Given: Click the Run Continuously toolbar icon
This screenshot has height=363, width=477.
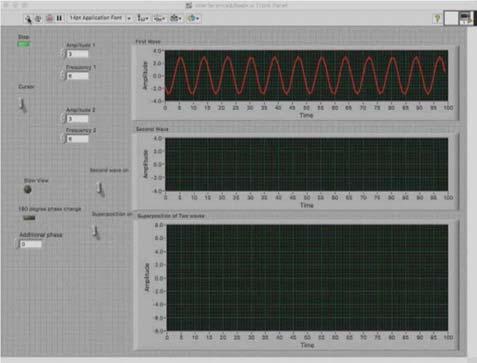Looking at the screenshot, I should (x=38, y=19).
